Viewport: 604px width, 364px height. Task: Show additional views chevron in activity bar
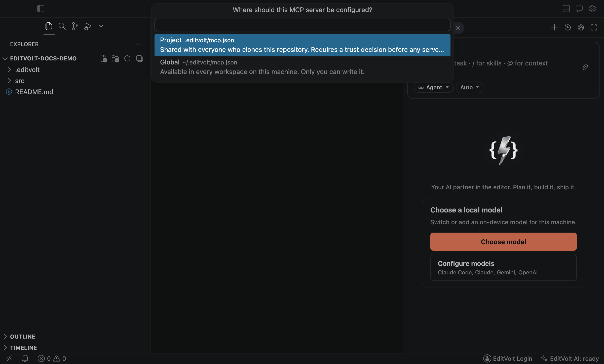(x=101, y=26)
